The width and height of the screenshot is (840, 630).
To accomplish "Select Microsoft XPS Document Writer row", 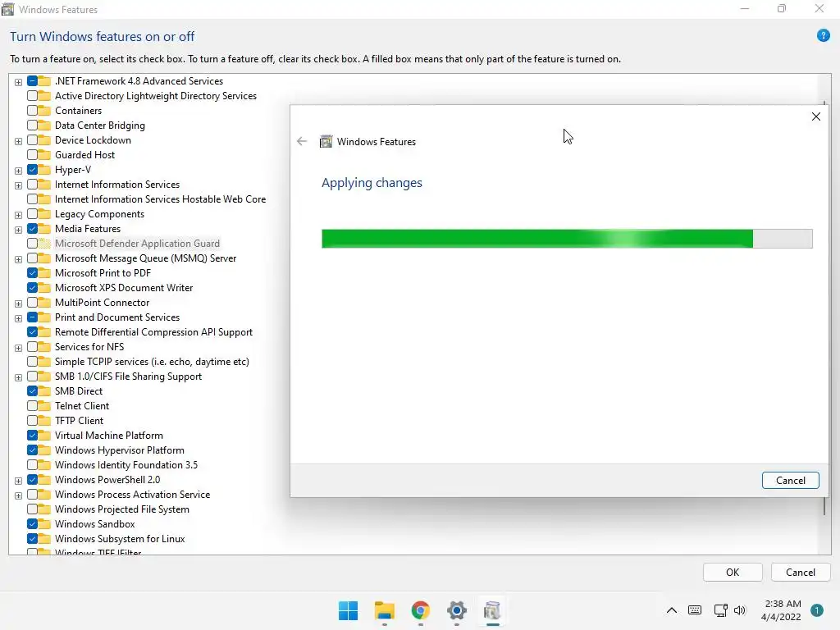I will pyautogui.click(x=124, y=288).
